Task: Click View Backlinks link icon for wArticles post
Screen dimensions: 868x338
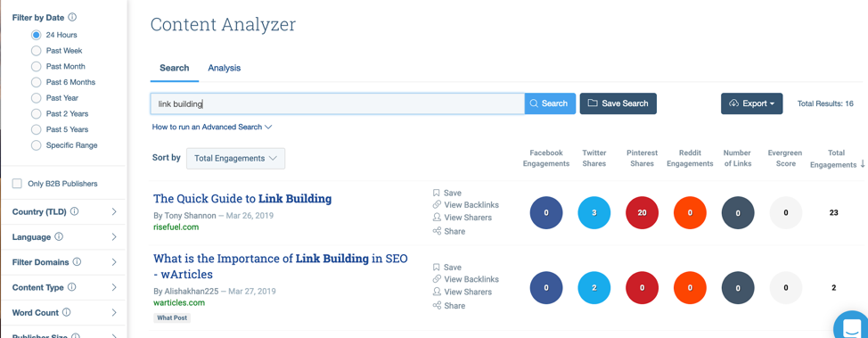Action: point(436,279)
